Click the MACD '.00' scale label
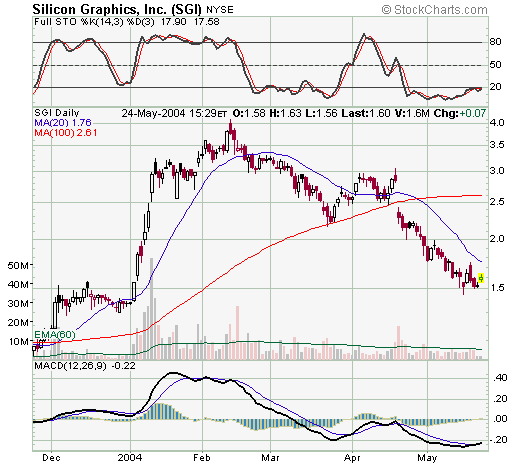Screen dimensions: 520x468 [500, 419]
